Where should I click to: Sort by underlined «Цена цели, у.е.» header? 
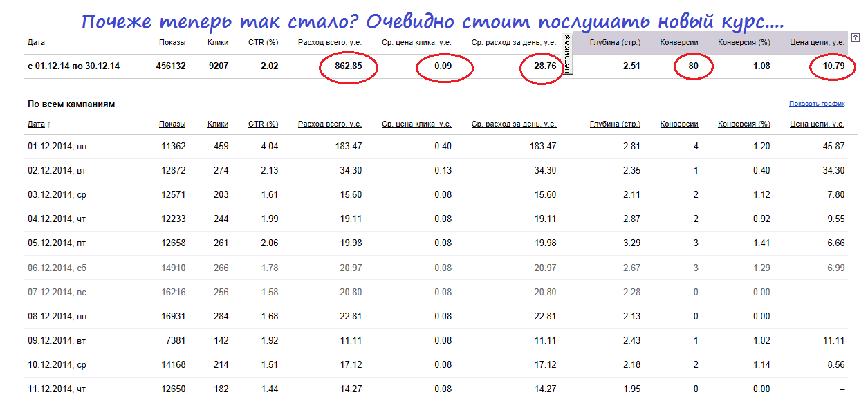817,124
